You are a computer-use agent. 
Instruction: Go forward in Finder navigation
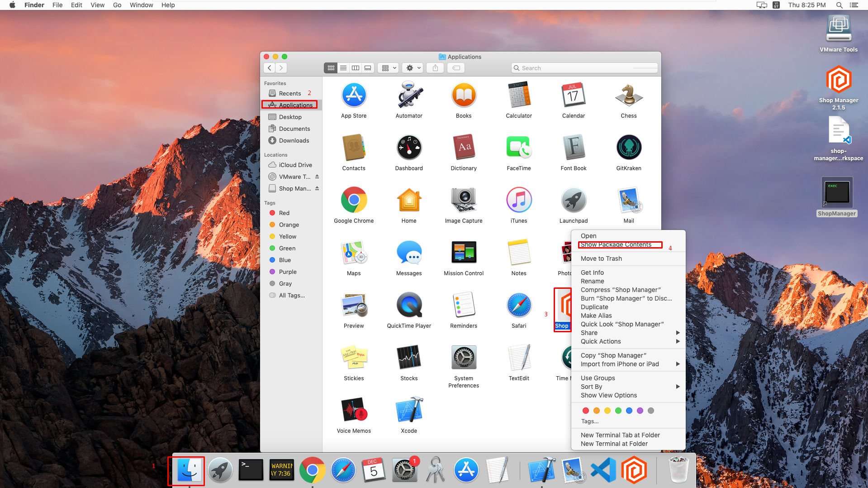click(281, 68)
